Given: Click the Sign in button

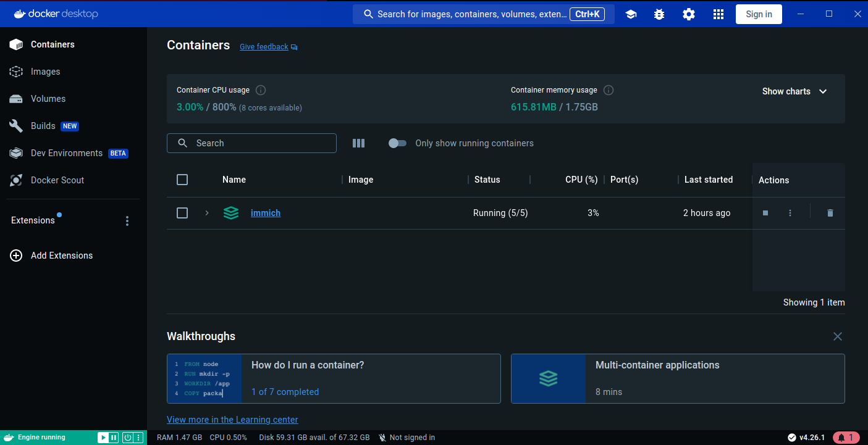Looking at the screenshot, I should click(759, 14).
